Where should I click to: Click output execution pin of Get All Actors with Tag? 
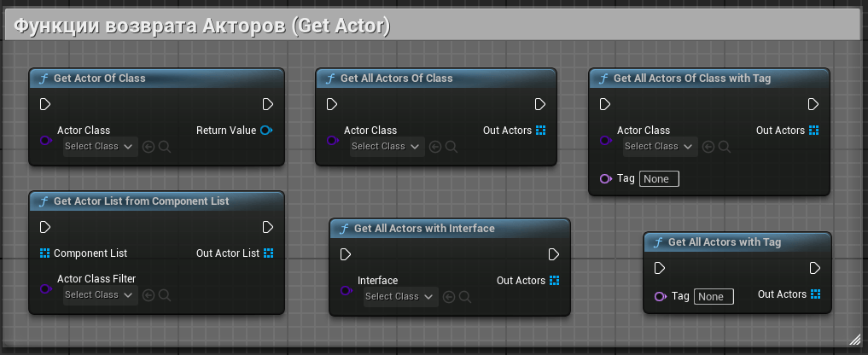[814, 268]
